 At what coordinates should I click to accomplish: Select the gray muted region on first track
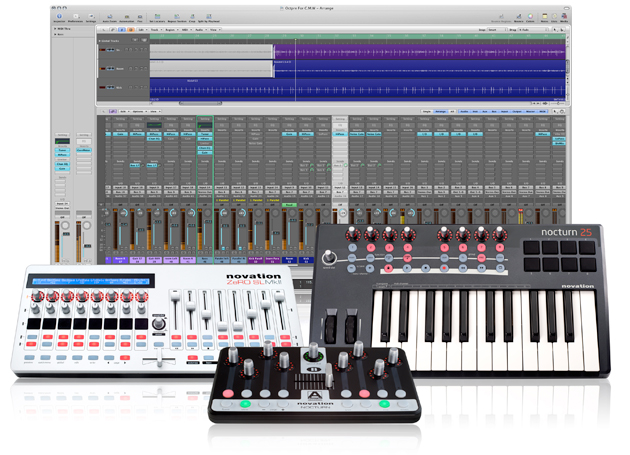212,52
